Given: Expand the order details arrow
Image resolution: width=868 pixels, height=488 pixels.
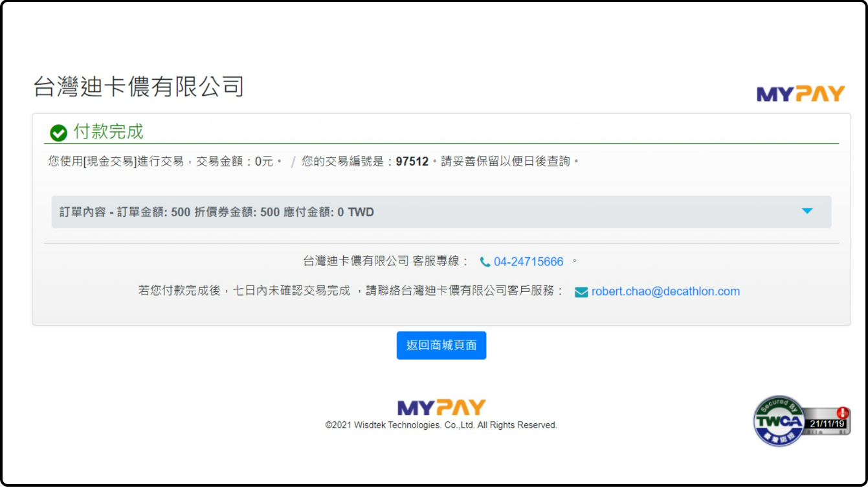Looking at the screenshot, I should (807, 211).
